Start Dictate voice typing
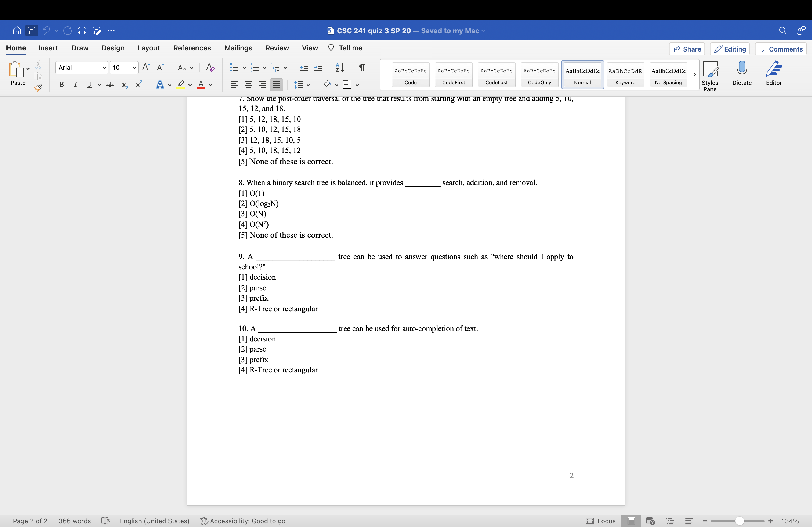 (x=742, y=73)
